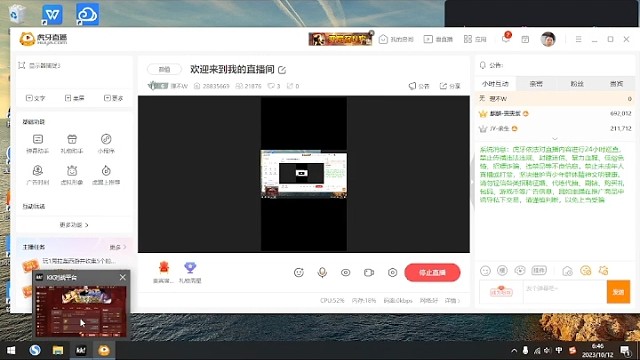Toggle the eye preview visibility icon
640x360 pixels.
coord(345,272)
